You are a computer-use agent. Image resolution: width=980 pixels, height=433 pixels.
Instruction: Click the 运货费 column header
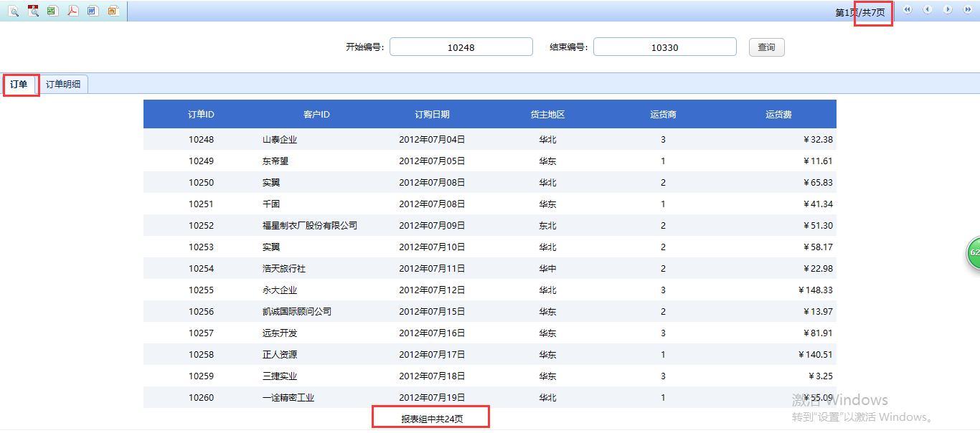(x=778, y=115)
